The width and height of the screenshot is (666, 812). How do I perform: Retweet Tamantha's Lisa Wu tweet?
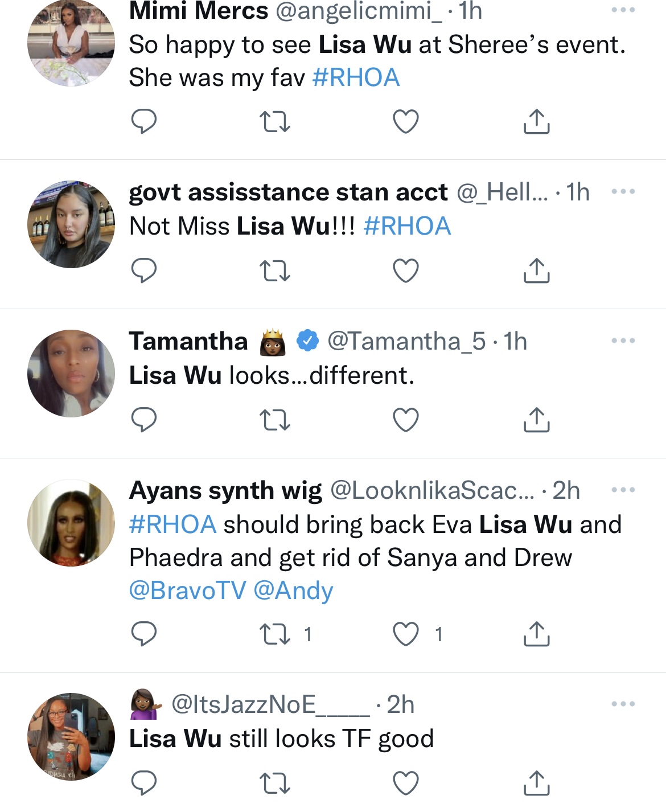(275, 420)
